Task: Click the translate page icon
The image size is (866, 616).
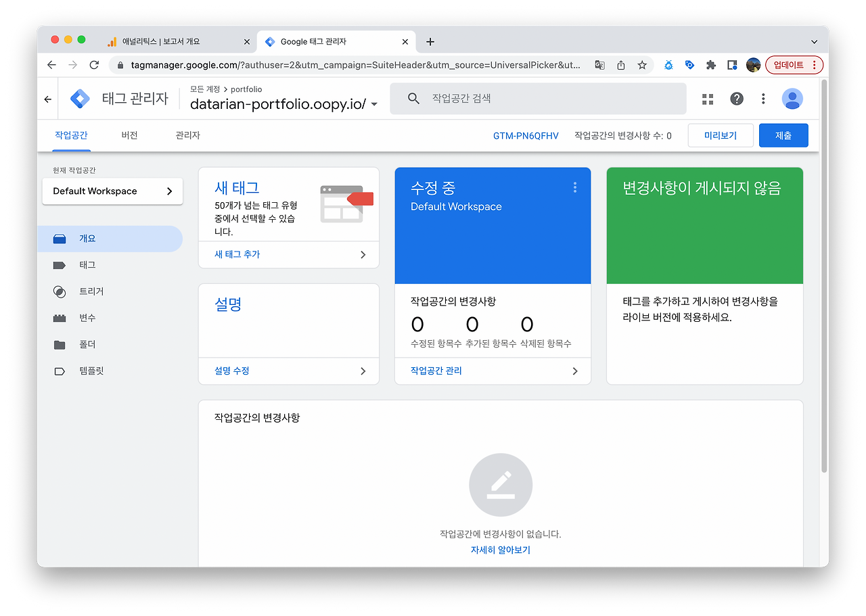Action: [x=599, y=65]
